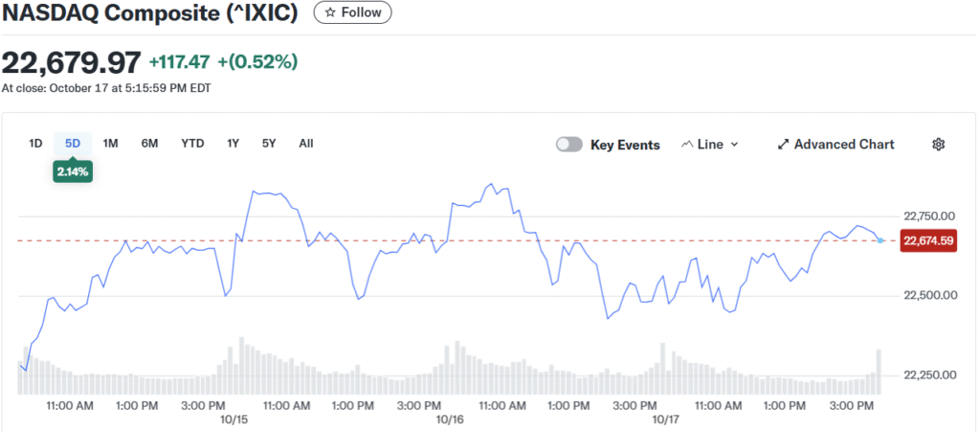This screenshot has width=980, height=432.
Task: Click the chart settings gear icon
Action: [x=938, y=145]
